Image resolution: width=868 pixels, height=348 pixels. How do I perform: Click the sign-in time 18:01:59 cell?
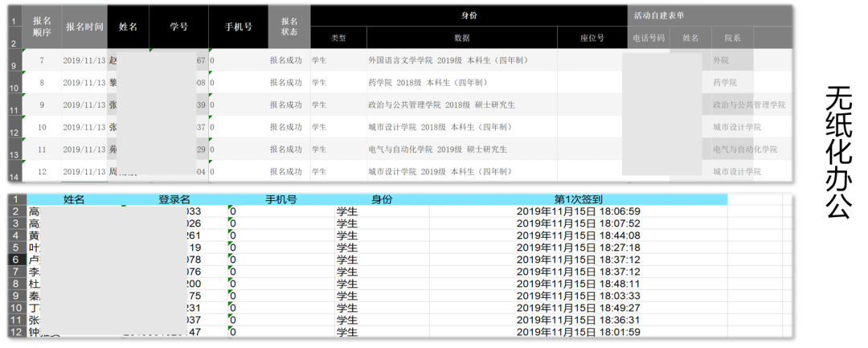[578, 332]
